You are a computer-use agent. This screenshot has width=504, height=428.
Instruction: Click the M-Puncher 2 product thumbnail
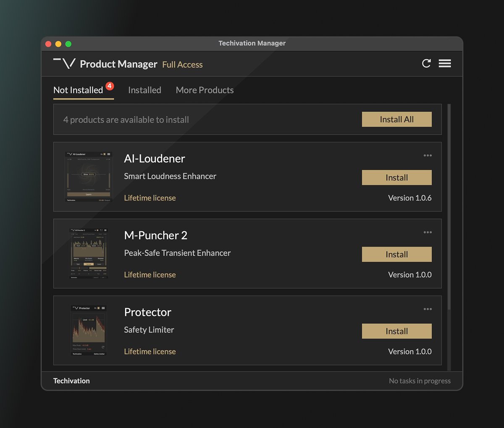[x=89, y=254]
